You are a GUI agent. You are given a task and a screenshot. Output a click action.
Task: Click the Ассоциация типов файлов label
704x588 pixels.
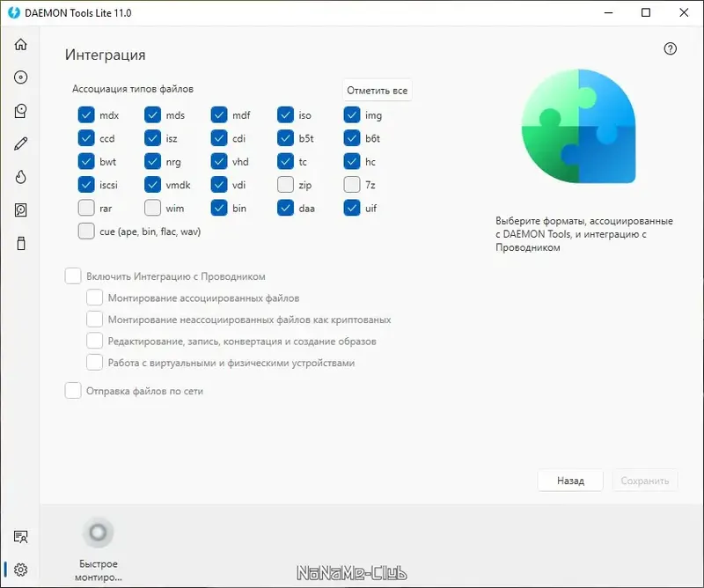click(x=133, y=89)
